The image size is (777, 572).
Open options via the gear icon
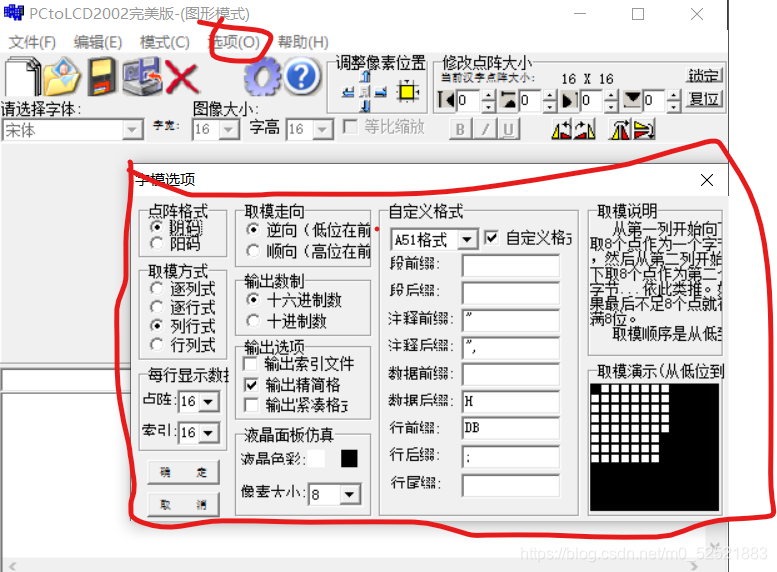[x=262, y=76]
